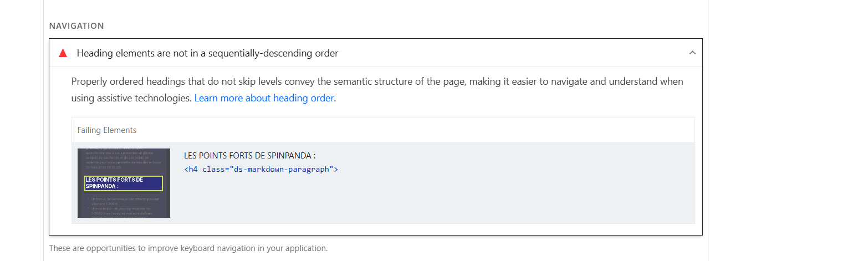The width and height of the screenshot is (868, 261).
Task: Click the h4 code snippet line
Action: pos(261,169)
